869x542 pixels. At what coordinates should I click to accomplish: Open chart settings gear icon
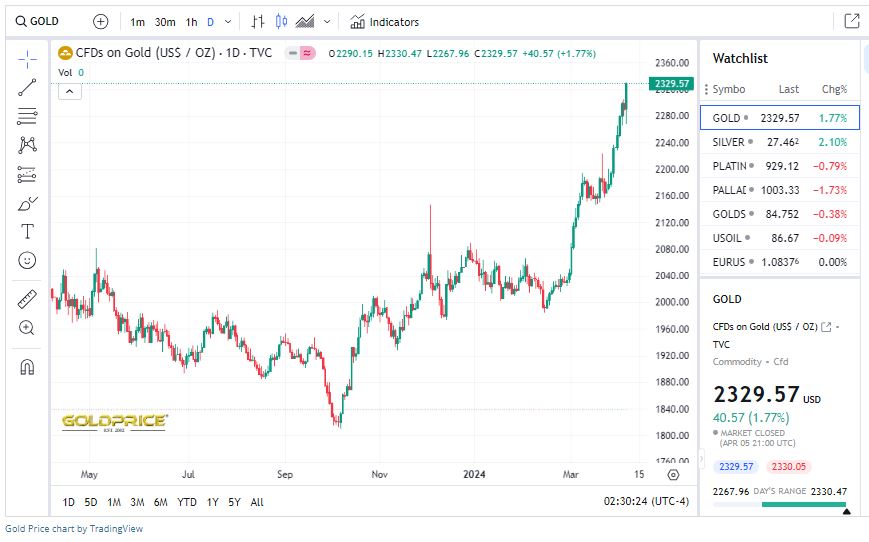pos(673,474)
